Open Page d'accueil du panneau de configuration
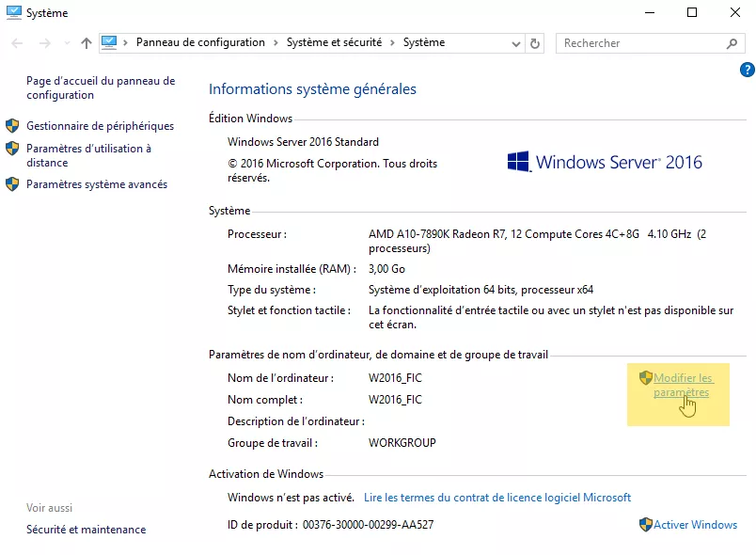This screenshot has height=555, width=756. (x=101, y=87)
